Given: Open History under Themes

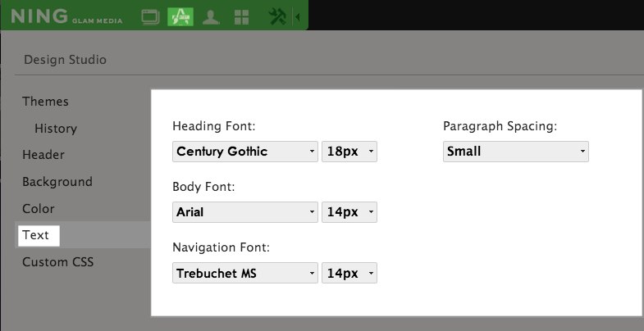Looking at the screenshot, I should (56, 129).
